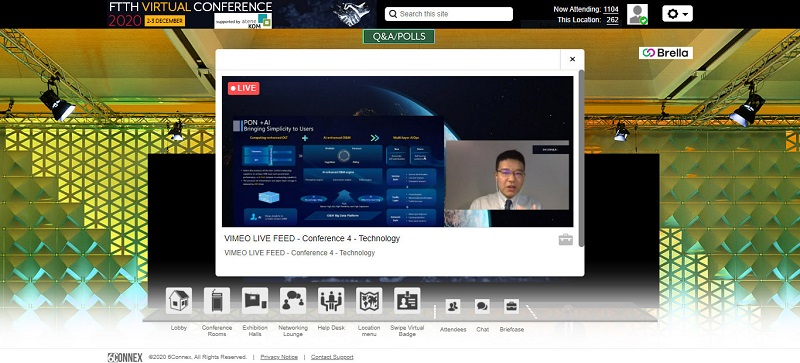
Task: Click the Search this site field
Action: [x=449, y=14]
